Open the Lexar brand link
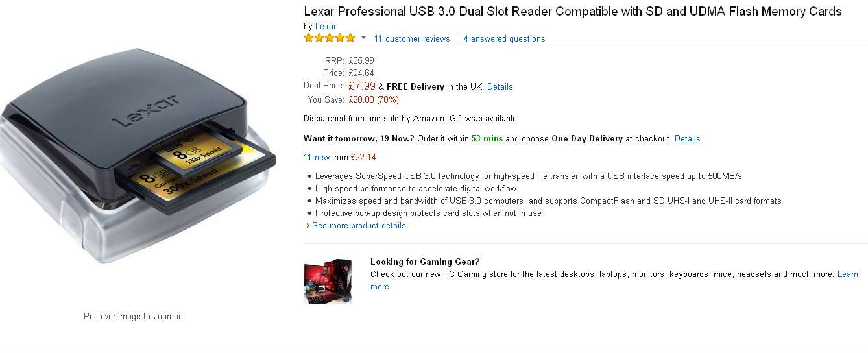 326,27
